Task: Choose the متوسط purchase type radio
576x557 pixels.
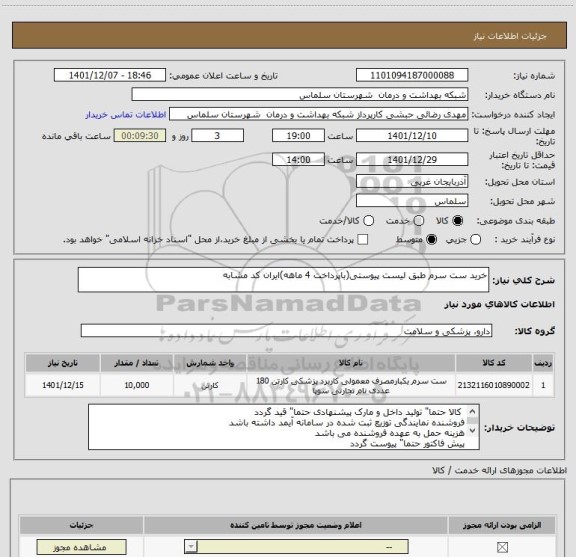Action: [432, 240]
